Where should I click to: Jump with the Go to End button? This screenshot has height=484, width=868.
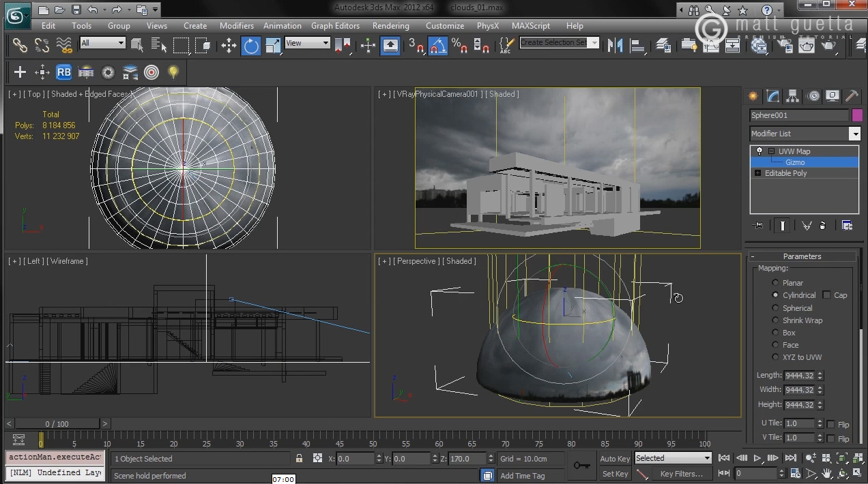pyautogui.click(x=790, y=458)
